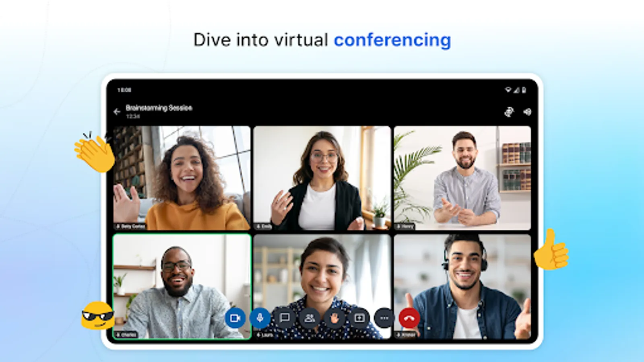
Task: Turn off the video camera
Action: [235, 318]
